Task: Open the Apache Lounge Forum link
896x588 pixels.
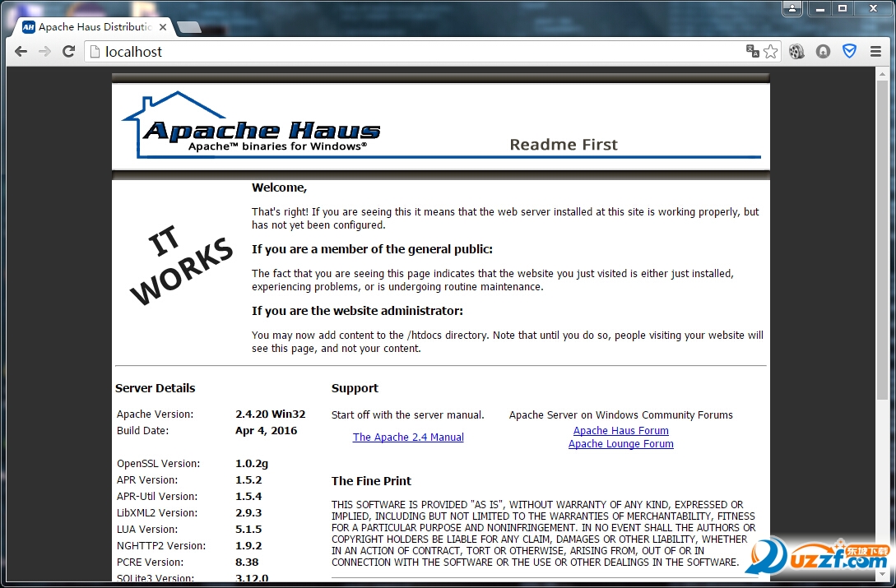Action: [x=620, y=444]
